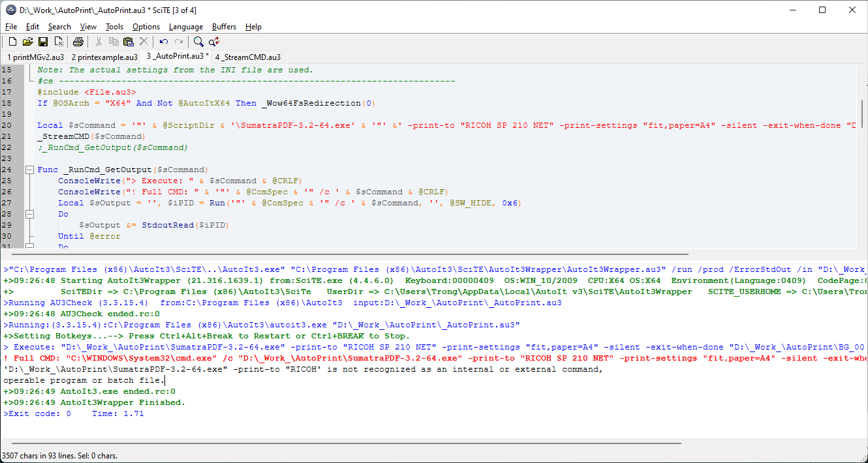868x463 pixels.
Task: Click the status bar '3507 chars in 93 lines' text
Action: coord(59,455)
